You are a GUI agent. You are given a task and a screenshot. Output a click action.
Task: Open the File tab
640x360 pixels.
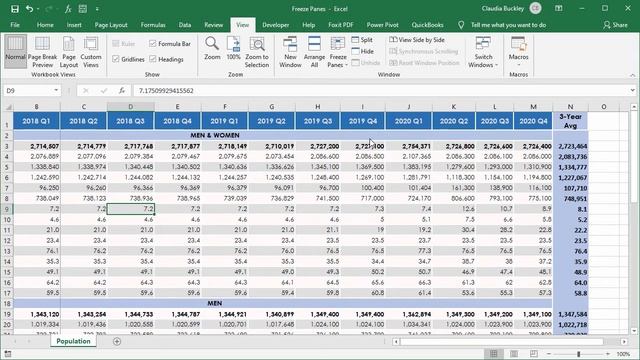click(15, 25)
